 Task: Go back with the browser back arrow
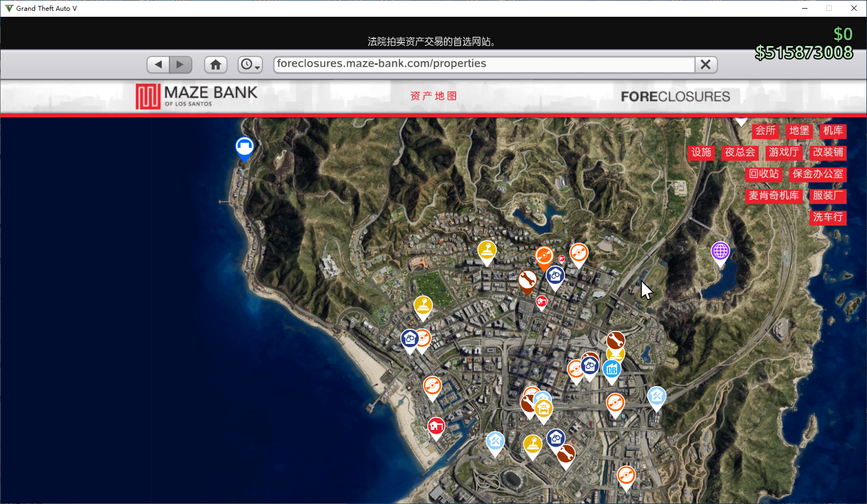(x=158, y=64)
